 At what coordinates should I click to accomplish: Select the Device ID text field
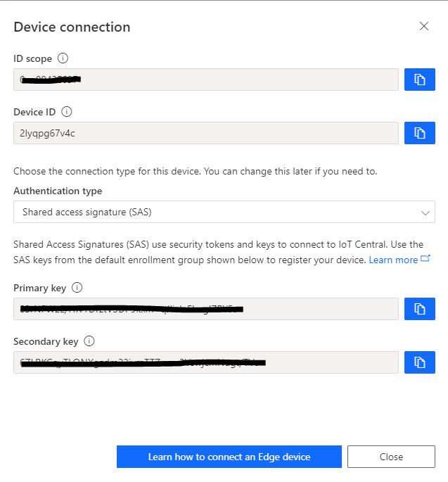tap(206, 133)
